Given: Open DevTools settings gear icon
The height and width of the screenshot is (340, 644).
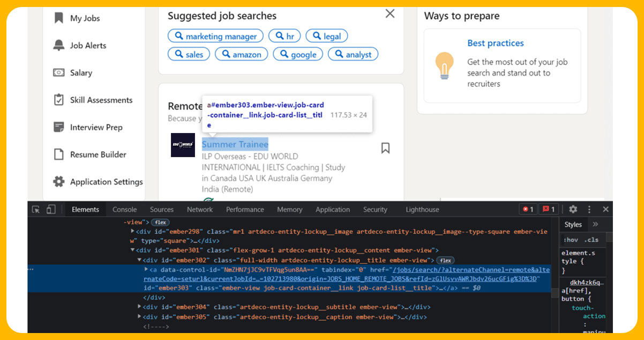Looking at the screenshot, I should 573,210.
